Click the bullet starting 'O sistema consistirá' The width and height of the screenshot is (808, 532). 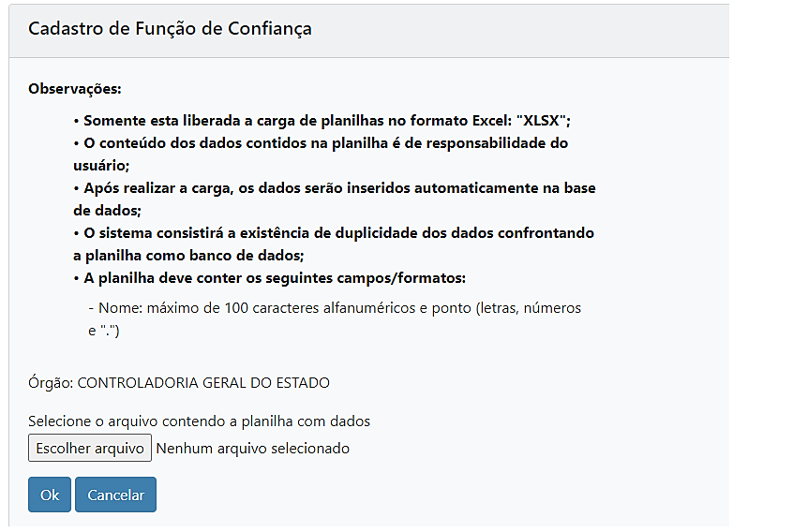tap(335, 232)
